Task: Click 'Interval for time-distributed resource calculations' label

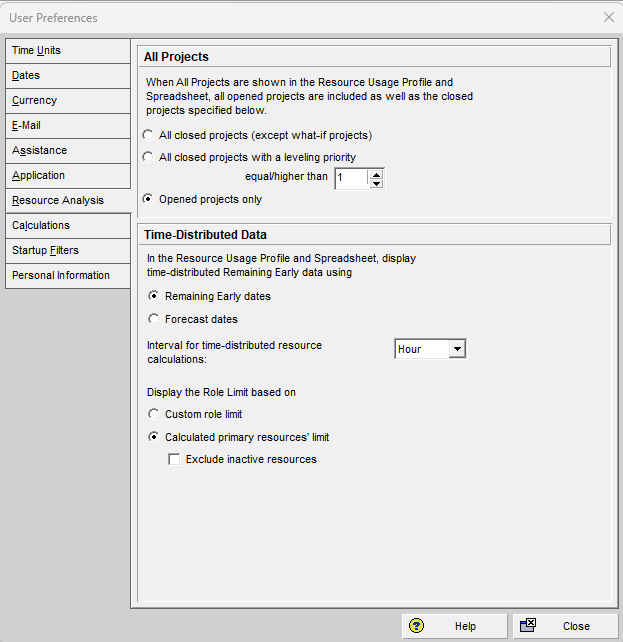Action: pyautogui.click(x=235, y=352)
